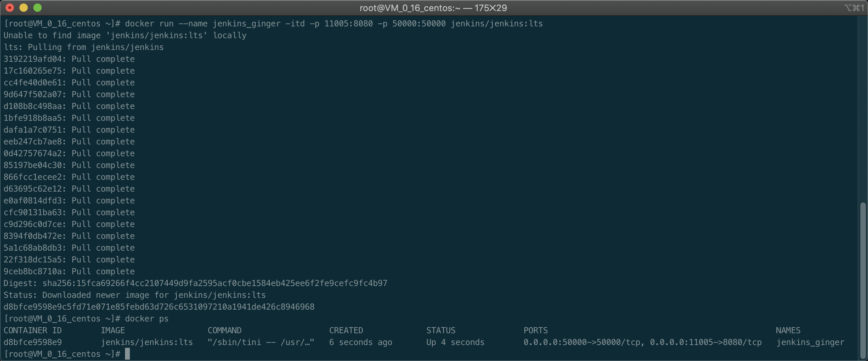Maximize the terminal using the green button

click(x=37, y=8)
